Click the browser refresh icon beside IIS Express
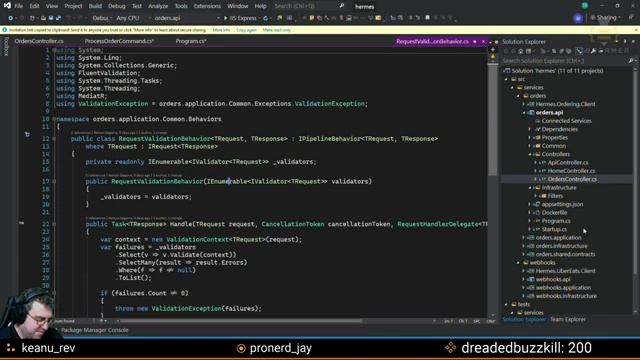This screenshot has width=640, height=360. click(x=266, y=18)
